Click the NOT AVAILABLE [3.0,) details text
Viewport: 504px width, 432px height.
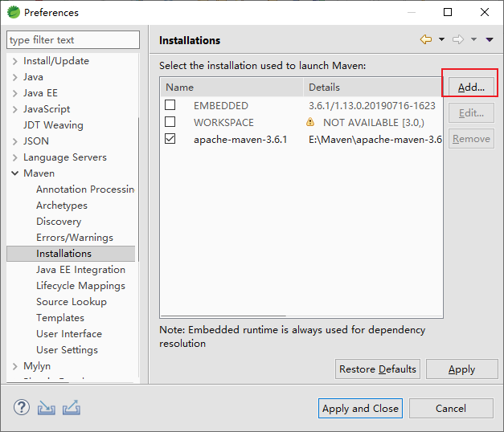(x=374, y=122)
